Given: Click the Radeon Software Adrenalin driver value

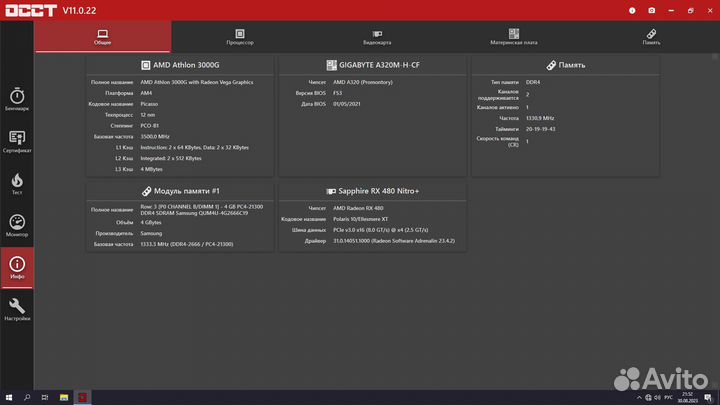Looking at the screenshot, I should click(x=394, y=241).
